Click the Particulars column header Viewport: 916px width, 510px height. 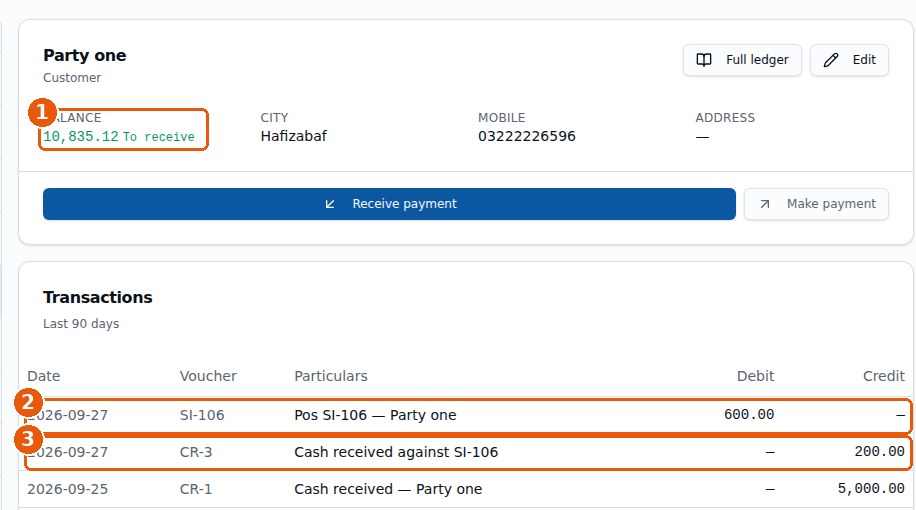[331, 376]
